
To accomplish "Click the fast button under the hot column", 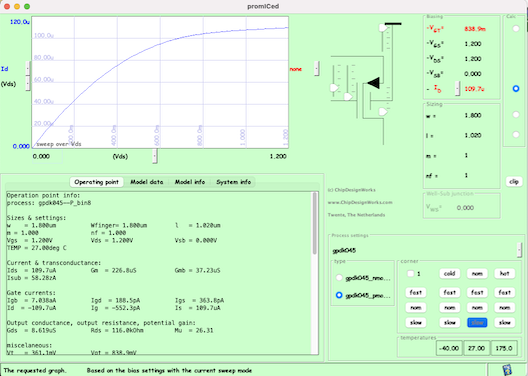I will pos(504,293).
